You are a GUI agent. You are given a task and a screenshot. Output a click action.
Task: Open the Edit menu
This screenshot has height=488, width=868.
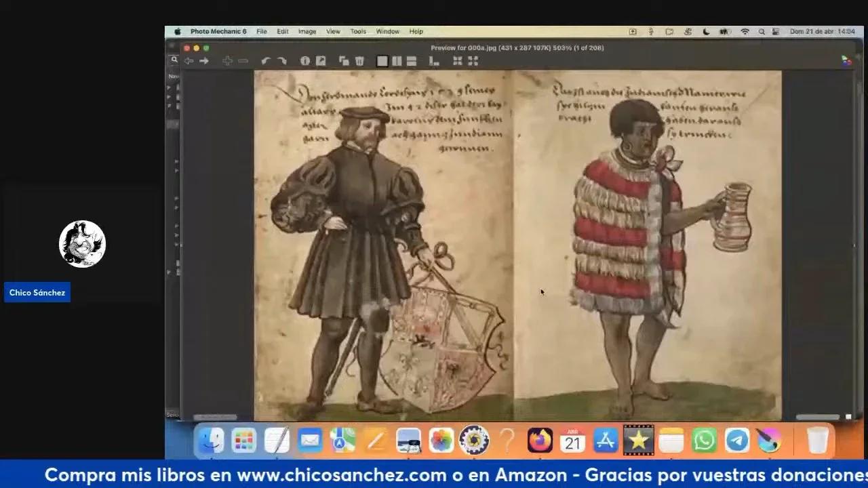click(283, 31)
